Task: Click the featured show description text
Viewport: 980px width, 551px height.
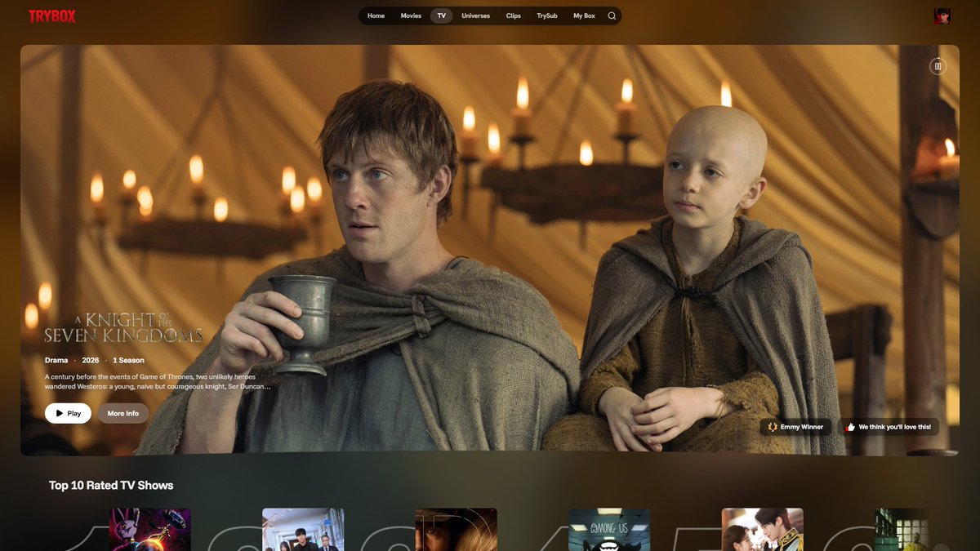Action: [158, 381]
